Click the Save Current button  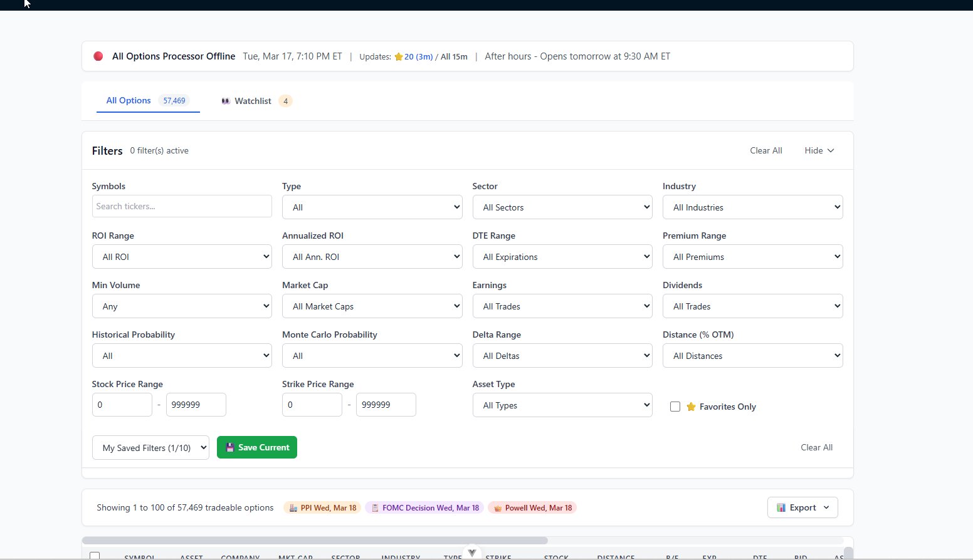pyautogui.click(x=257, y=448)
